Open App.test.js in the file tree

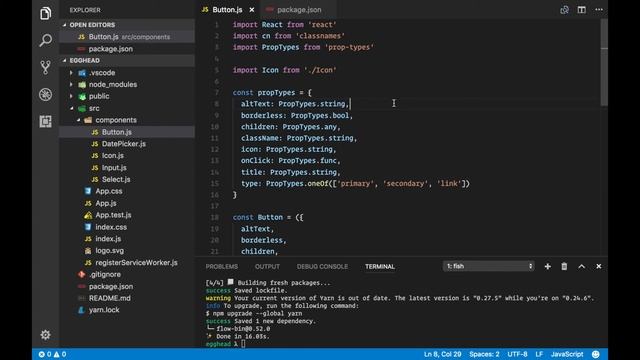coord(127,215)
